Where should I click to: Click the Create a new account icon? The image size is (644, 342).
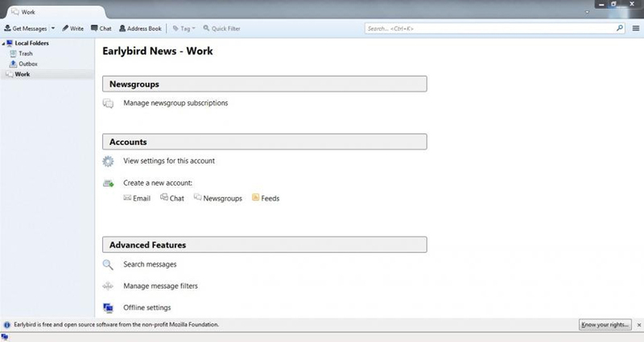[108, 183]
